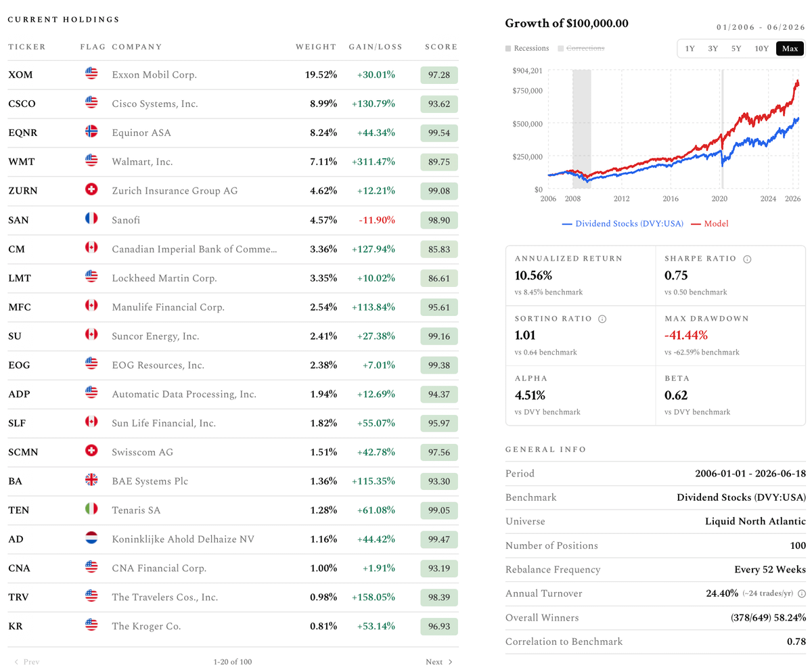Screen dimensions: 812x672
Task: Open the Cisco Systems, Inc. company name
Action: tap(156, 104)
